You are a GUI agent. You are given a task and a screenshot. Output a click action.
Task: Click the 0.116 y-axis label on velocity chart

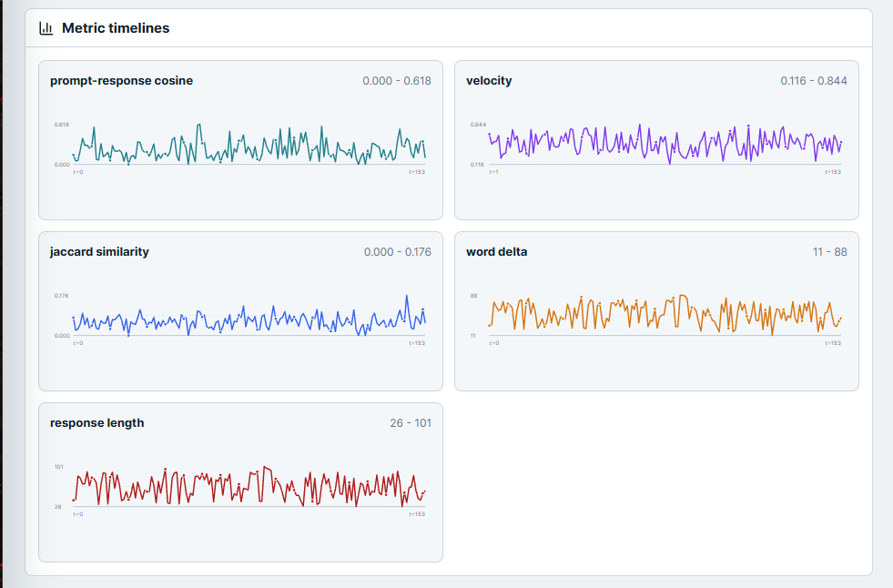(477, 165)
